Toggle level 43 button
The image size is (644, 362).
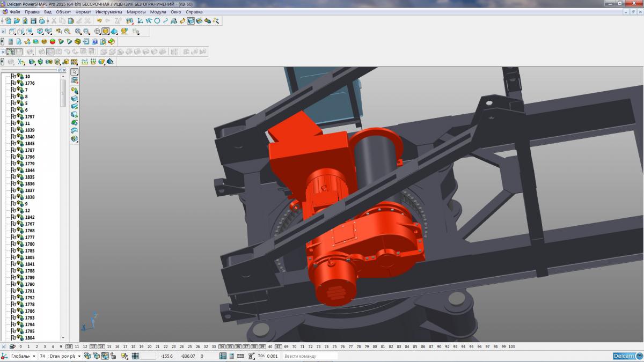tap(278, 346)
